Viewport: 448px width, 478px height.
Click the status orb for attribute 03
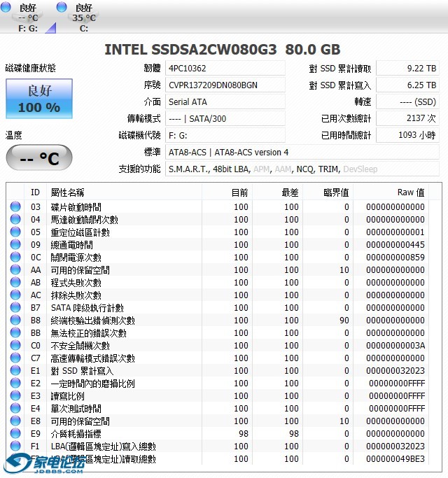click(x=15, y=207)
